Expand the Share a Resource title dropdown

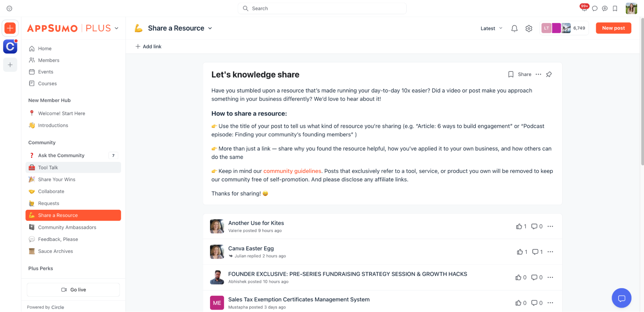pyautogui.click(x=210, y=28)
